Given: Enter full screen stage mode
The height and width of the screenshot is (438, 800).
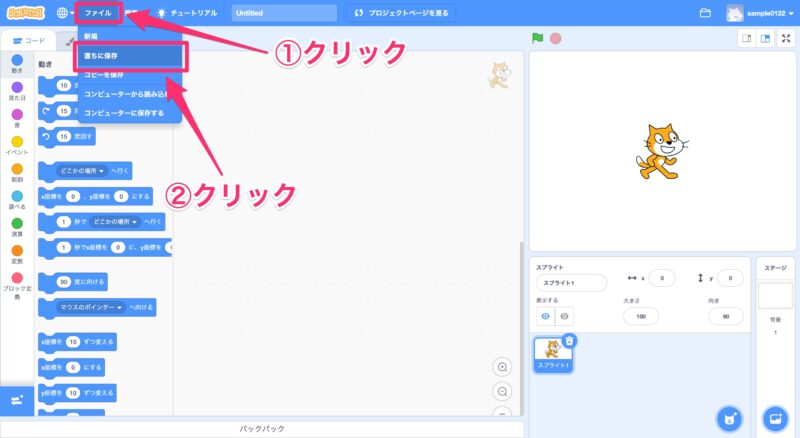Looking at the screenshot, I should [x=786, y=39].
